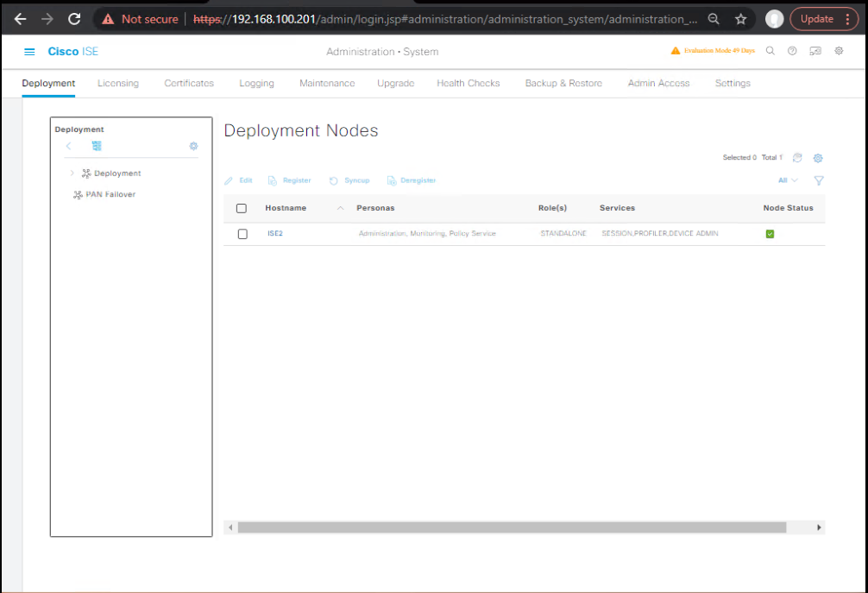The image size is (868, 593).
Task: Click the table horizontal scrollbar thumb
Action: [x=512, y=527]
